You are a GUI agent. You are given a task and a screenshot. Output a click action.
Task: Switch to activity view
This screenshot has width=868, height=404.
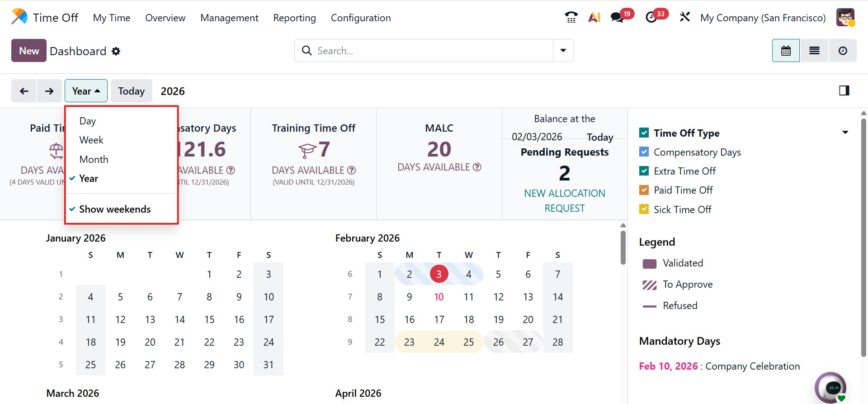pyautogui.click(x=843, y=51)
